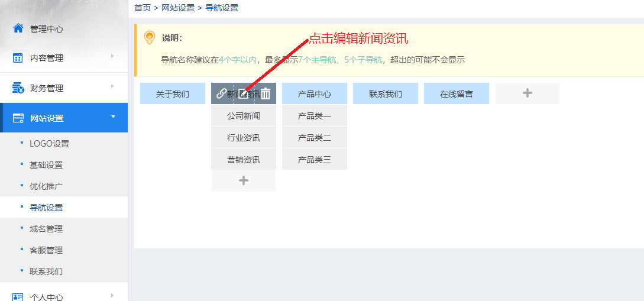Click the home icon beside 管理中心
This screenshot has height=301, width=644.
[x=18, y=28]
